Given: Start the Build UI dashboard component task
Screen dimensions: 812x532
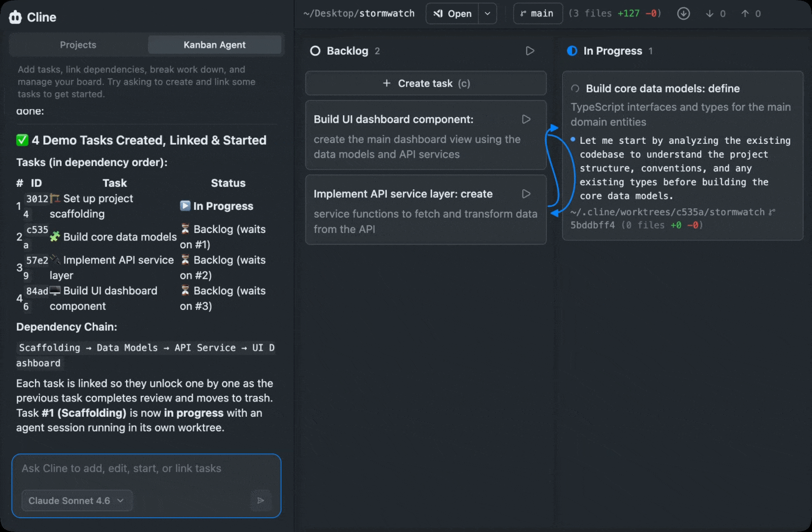Looking at the screenshot, I should pos(526,119).
